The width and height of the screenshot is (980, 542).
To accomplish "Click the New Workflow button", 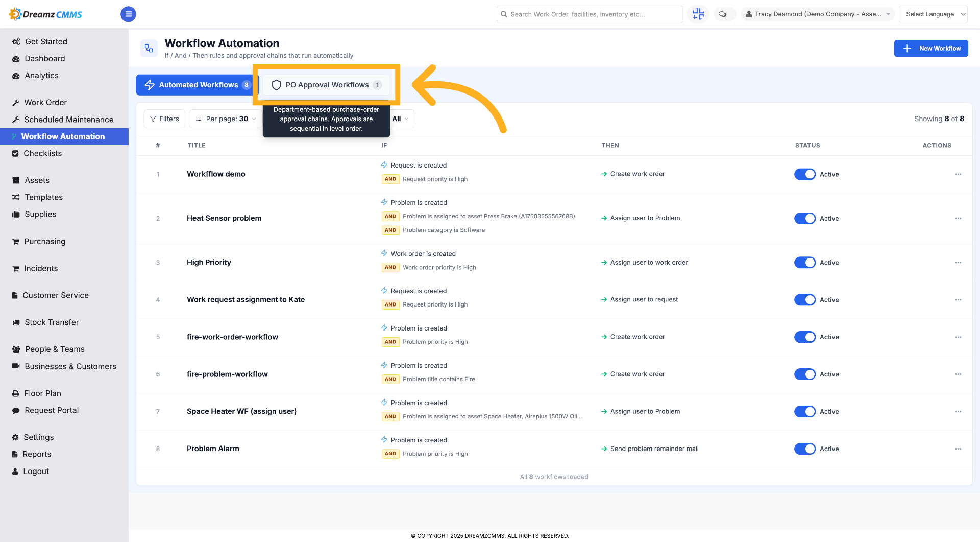I will (930, 49).
